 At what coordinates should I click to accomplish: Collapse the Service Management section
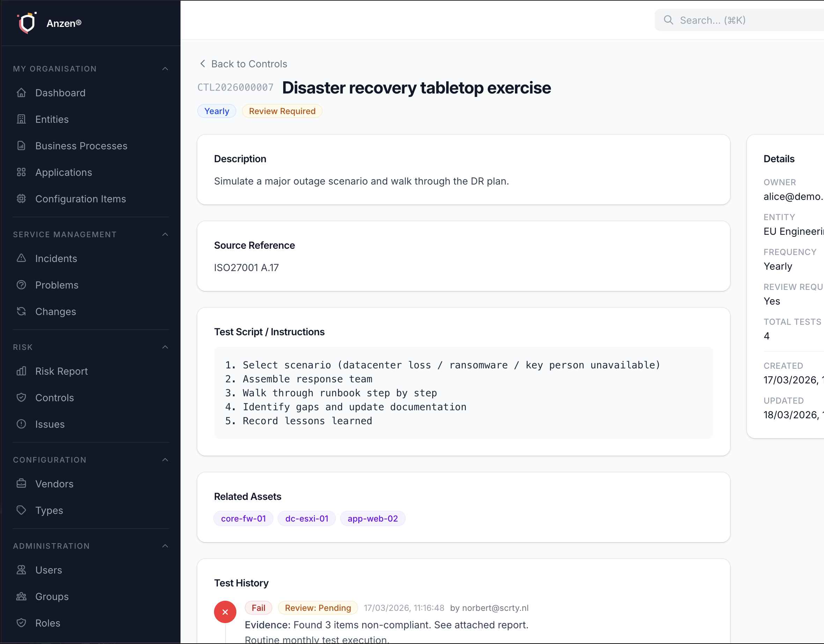click(165, 234)
